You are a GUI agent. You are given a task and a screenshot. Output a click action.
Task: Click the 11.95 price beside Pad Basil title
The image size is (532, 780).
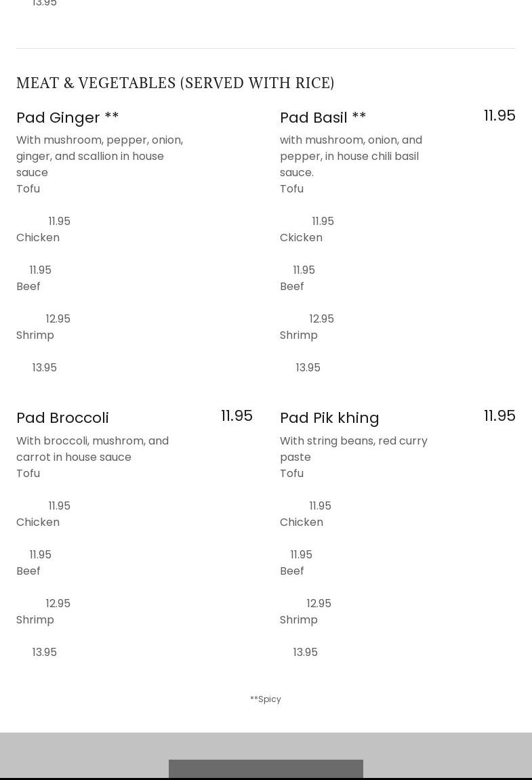499,116
